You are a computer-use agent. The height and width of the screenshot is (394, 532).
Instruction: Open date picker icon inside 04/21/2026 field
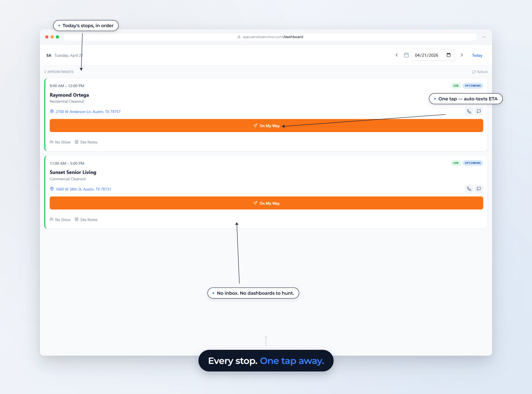pyautogui.click(x=448, y=55)
